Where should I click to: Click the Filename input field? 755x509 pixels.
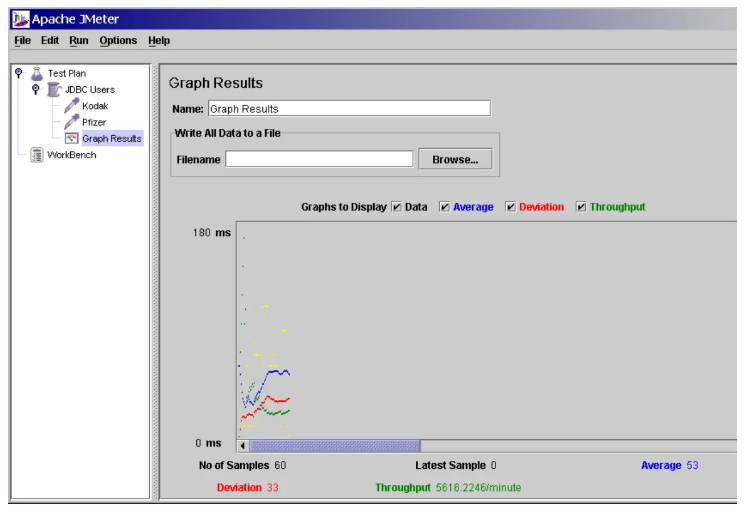(x=319, y=159)
